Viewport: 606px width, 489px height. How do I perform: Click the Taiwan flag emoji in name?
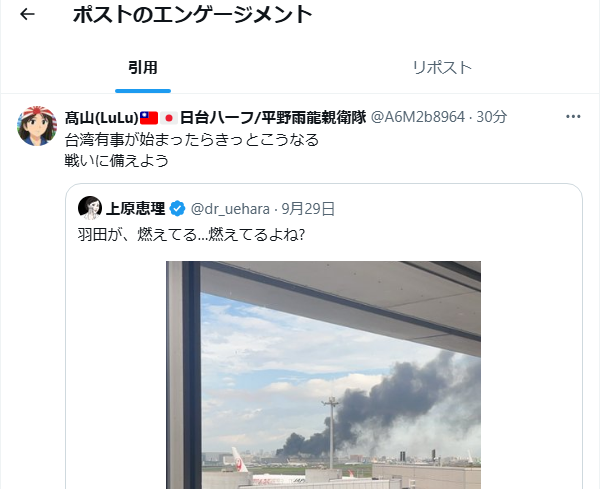149,118
